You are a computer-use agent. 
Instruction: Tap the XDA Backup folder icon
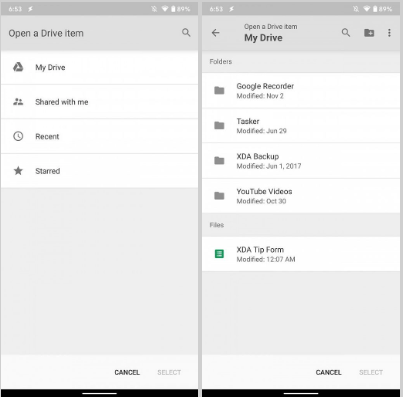(x=219, y=161)
